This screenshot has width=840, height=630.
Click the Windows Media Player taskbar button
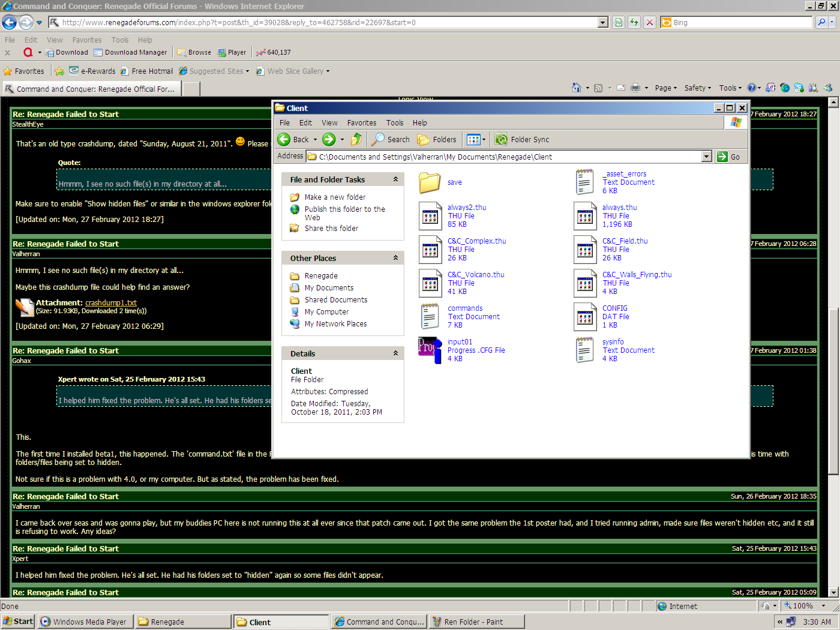click(84, 622)
